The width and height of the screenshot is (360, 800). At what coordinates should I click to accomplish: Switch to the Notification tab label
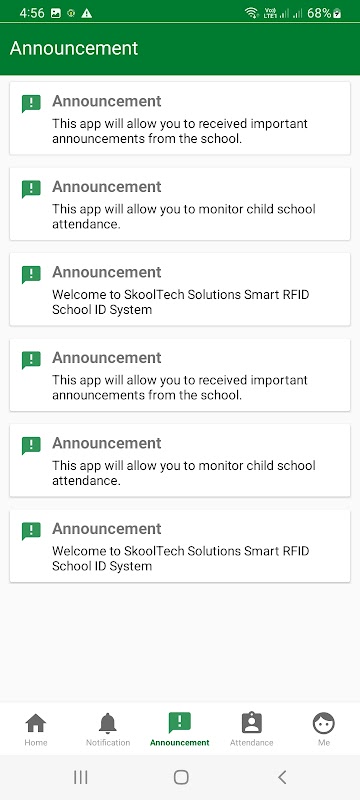click(108, 742)
